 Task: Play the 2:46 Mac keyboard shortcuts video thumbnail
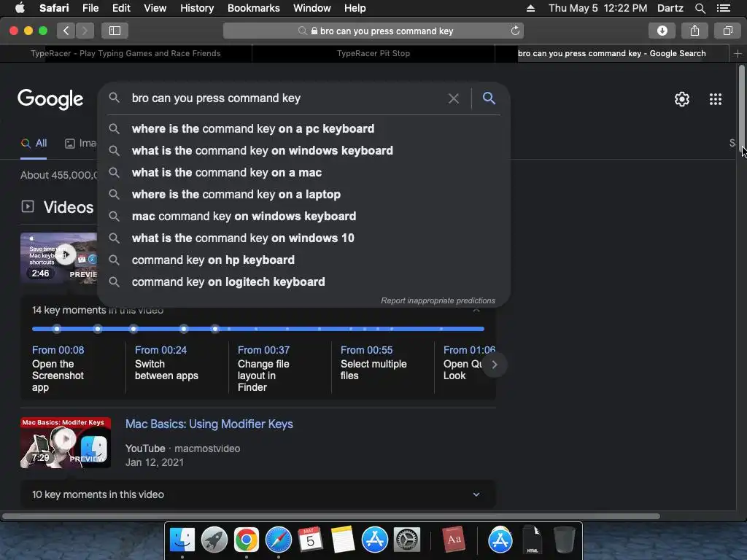(58, 257)
